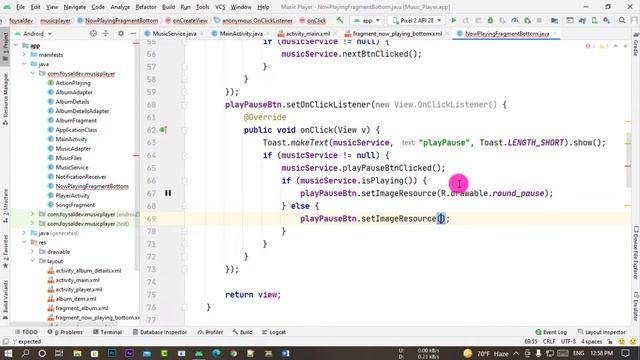Viewport: 640px width, 360px height.
Task: Click 4 spaces indent in status bar
Action: tap(591, 342)
